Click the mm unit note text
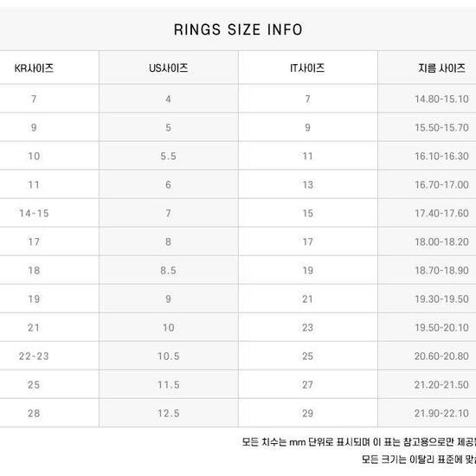 (x=359, y=442)
